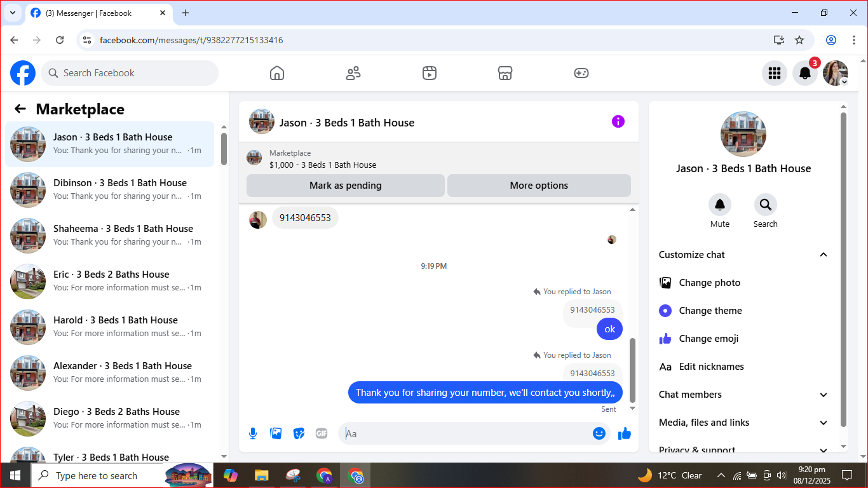Open a new browser tab
The image size is (868, 488).
(x=186, y=13)
